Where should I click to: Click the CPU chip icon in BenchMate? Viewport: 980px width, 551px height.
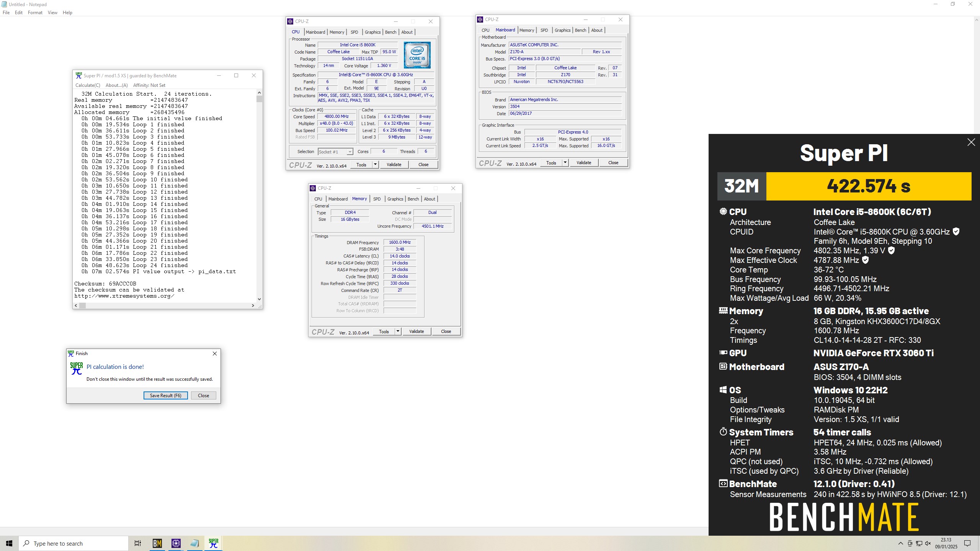[723, 211]
